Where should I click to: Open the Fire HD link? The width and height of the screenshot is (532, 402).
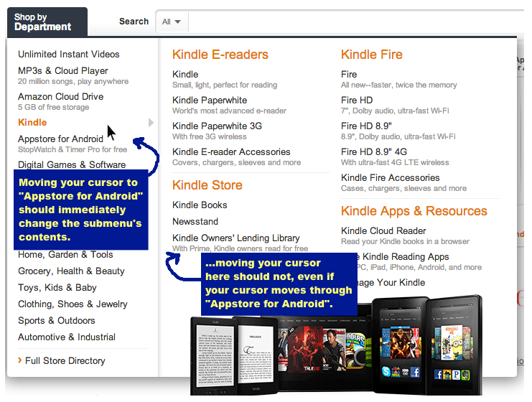pos(357,100)
